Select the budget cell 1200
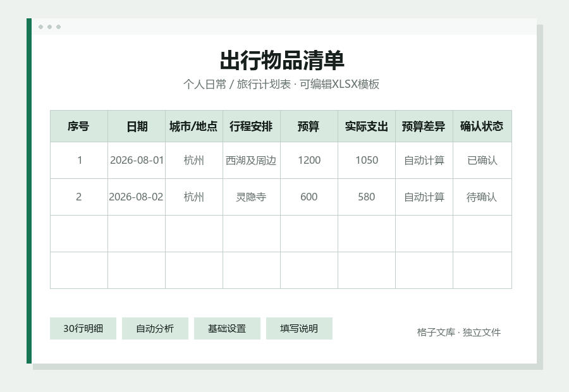Screen dimensions: 569x392 309,160
